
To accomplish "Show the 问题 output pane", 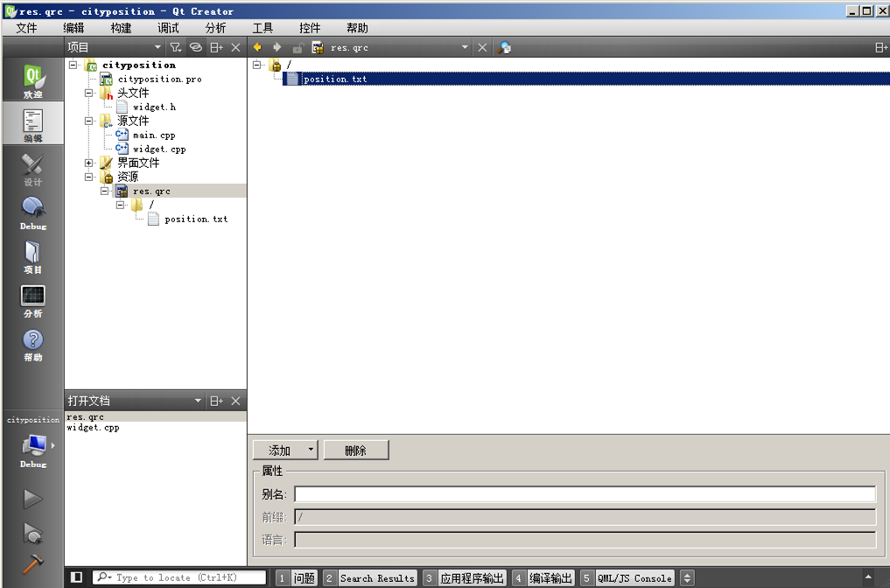I will click(297, 578).
